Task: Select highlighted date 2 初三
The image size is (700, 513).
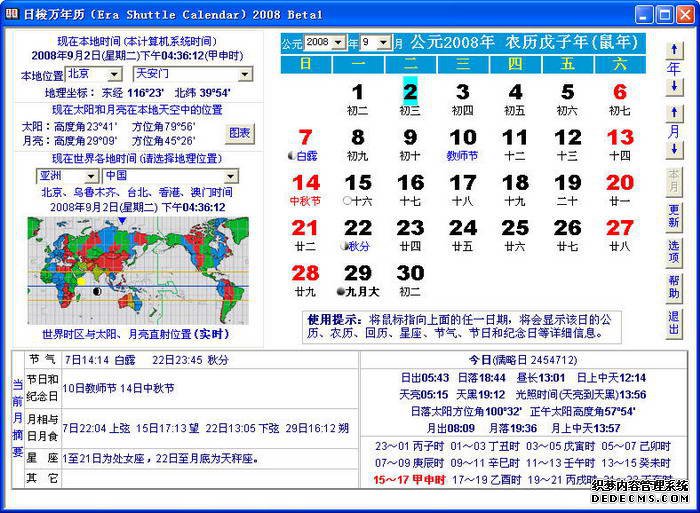Action: click(x=410, y=99)
